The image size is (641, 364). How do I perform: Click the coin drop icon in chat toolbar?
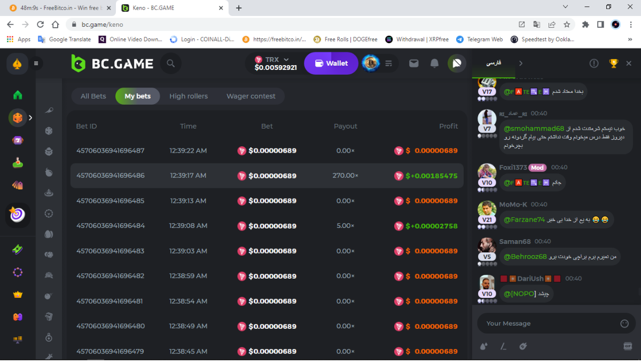523,346
